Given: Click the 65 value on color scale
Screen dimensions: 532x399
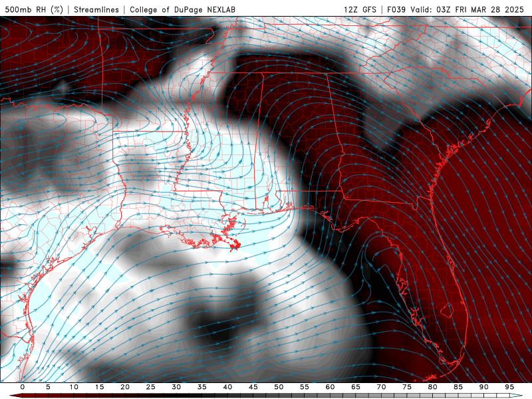Looking at the screenshot, I should 356,387.
